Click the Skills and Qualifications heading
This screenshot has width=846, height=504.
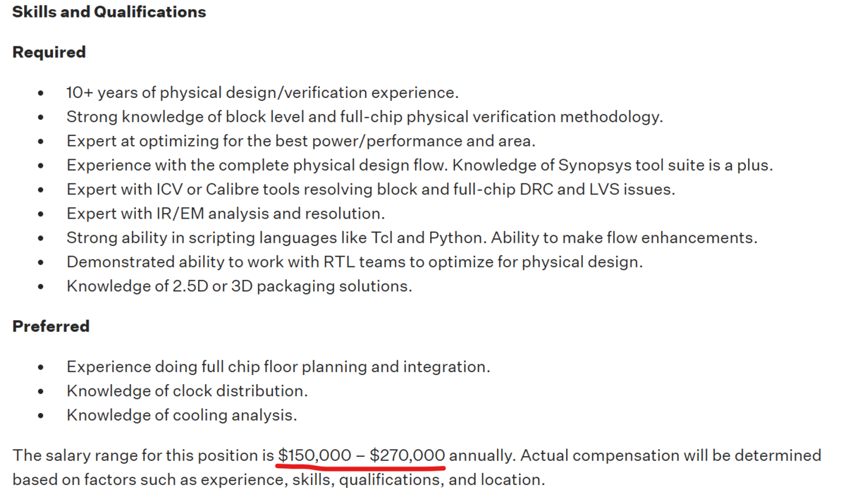(x=109, y=12)
